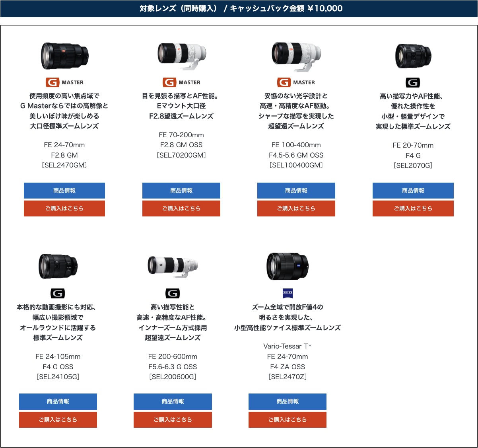This screenshot has height=448, width=478.
Task: Open the FE 24-105mm F4 G OSS lens image
Action: click(58, 266)
